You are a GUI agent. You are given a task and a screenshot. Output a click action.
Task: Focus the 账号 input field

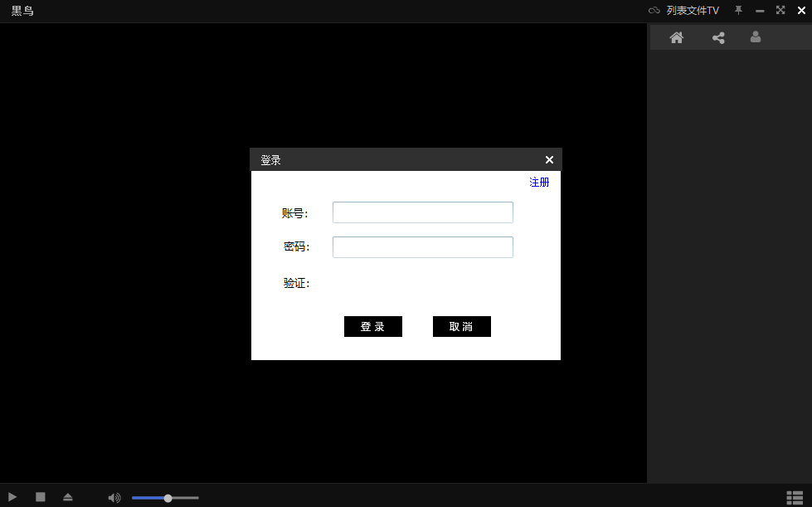click(422, 212)
